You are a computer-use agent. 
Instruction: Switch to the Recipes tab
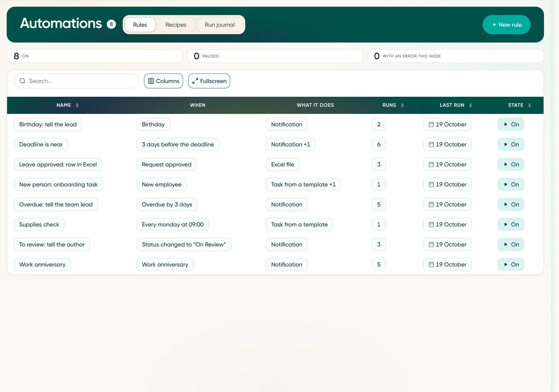[x=176, y=25]
